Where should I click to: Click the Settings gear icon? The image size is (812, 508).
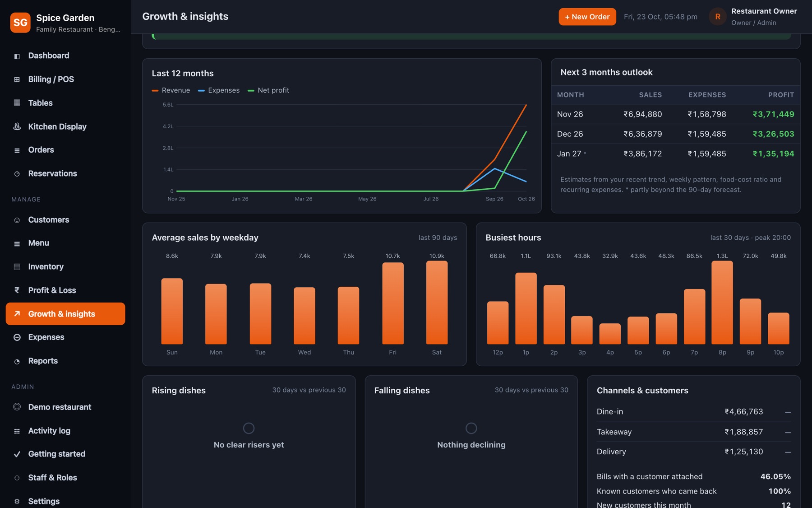click(x=17, y=501)
